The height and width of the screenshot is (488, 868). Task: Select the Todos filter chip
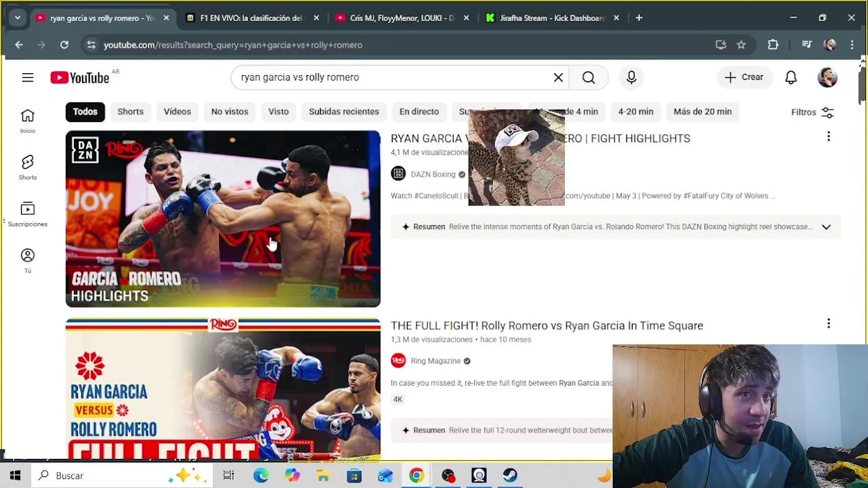point(85,111)
